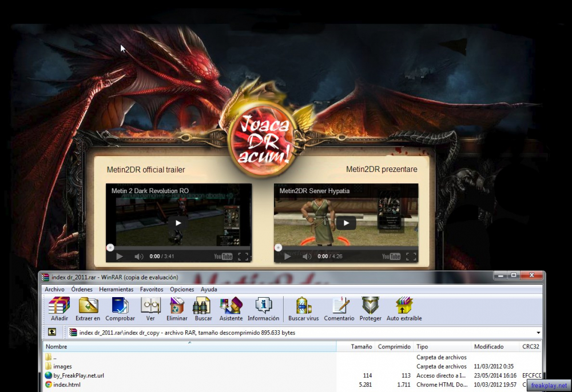Viewport: 572px width, 392px height.
Task: Expand the archive path dropdown arrow
Action: 538,333
